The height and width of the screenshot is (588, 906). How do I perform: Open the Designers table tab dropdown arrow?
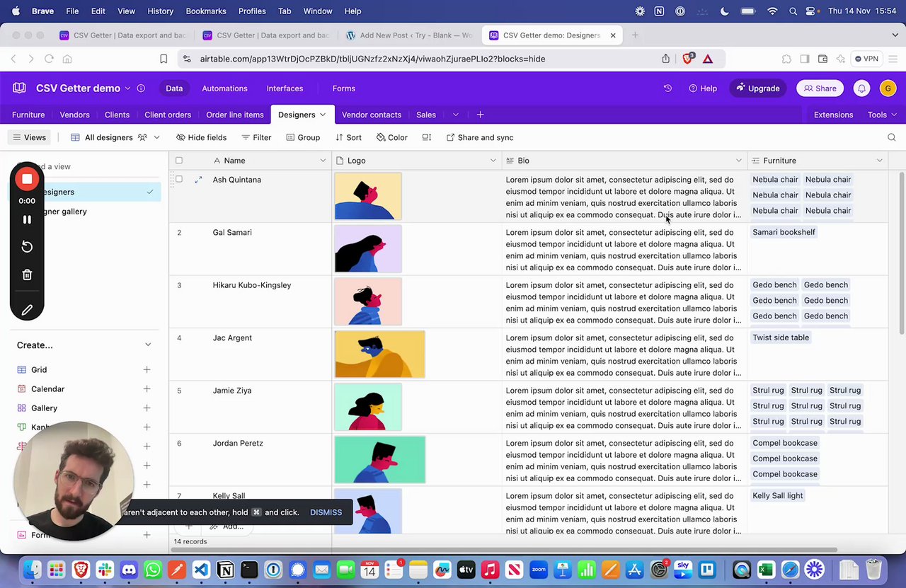pos(323,115)
